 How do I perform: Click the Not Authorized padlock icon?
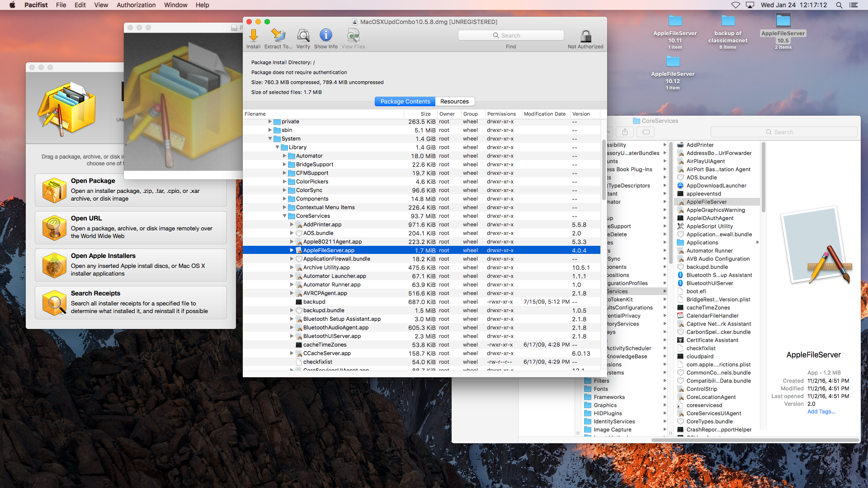585,36
